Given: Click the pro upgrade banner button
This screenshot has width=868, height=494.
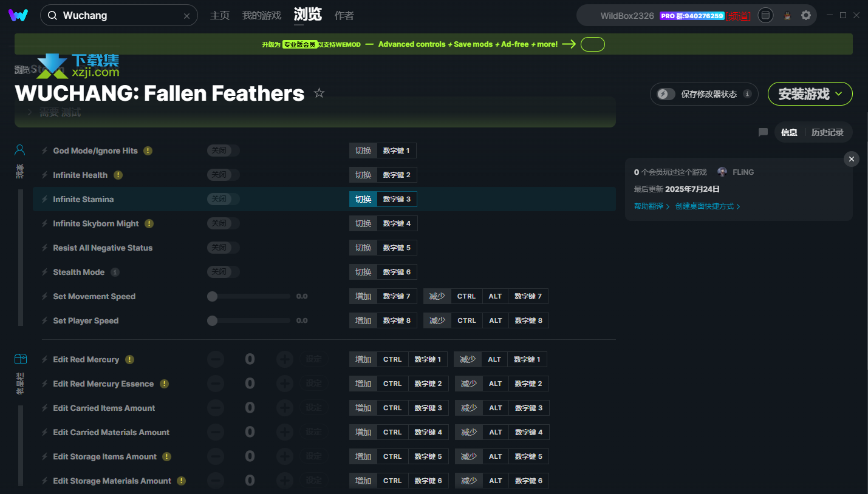Looking at the screenshot, I should [593, 44].
